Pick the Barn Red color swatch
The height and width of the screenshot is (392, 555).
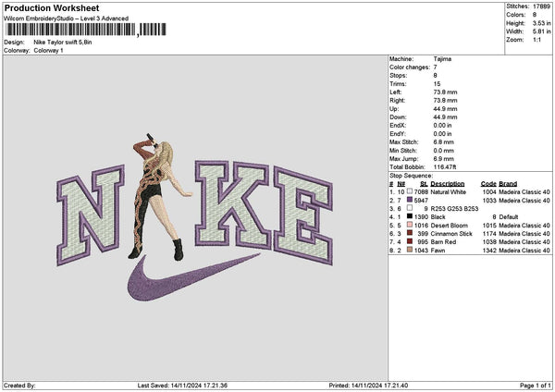click(410, 241)
